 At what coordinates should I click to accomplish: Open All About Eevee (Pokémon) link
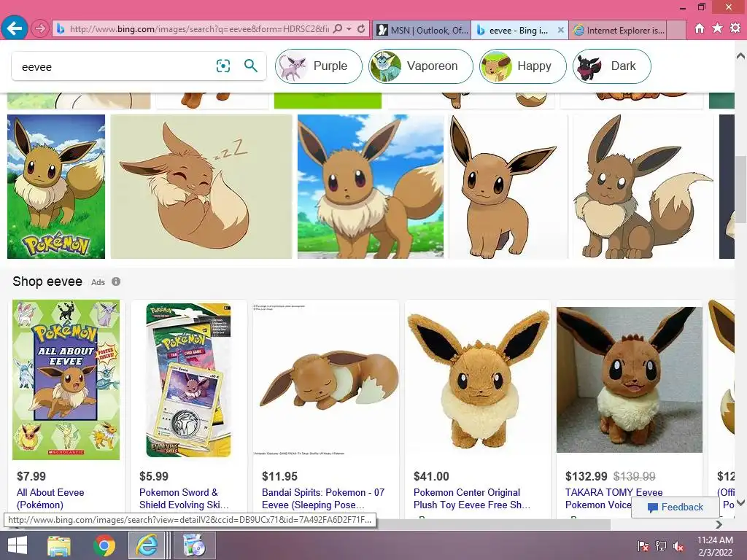pos(50,499)
